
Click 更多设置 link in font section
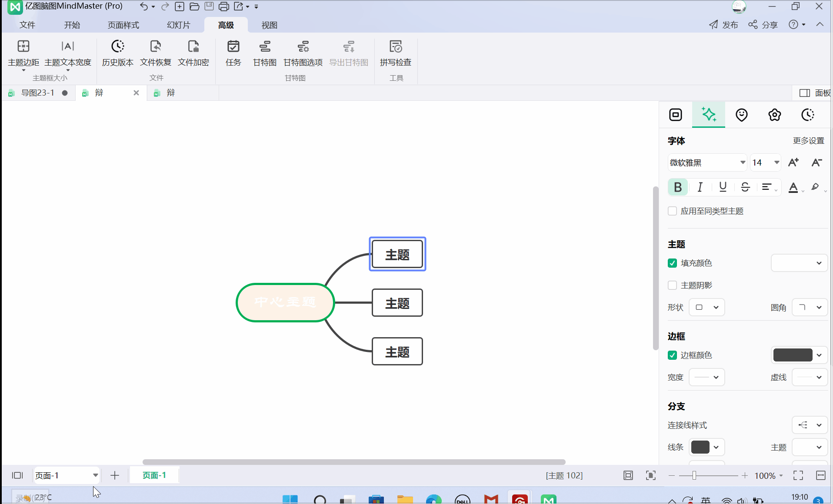click(x=809, y=141)
